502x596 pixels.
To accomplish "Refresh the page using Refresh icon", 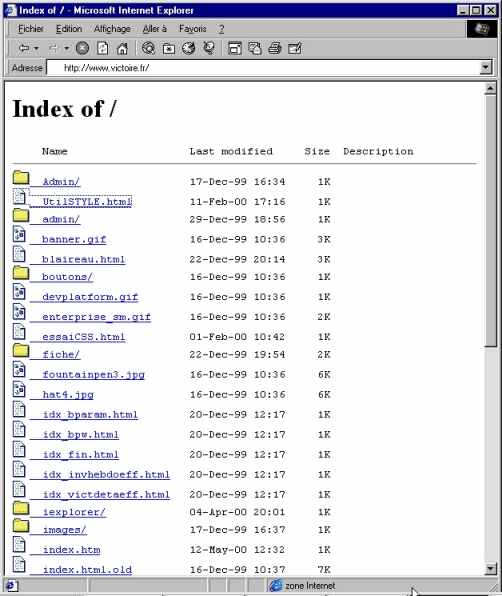I will 103,48.
